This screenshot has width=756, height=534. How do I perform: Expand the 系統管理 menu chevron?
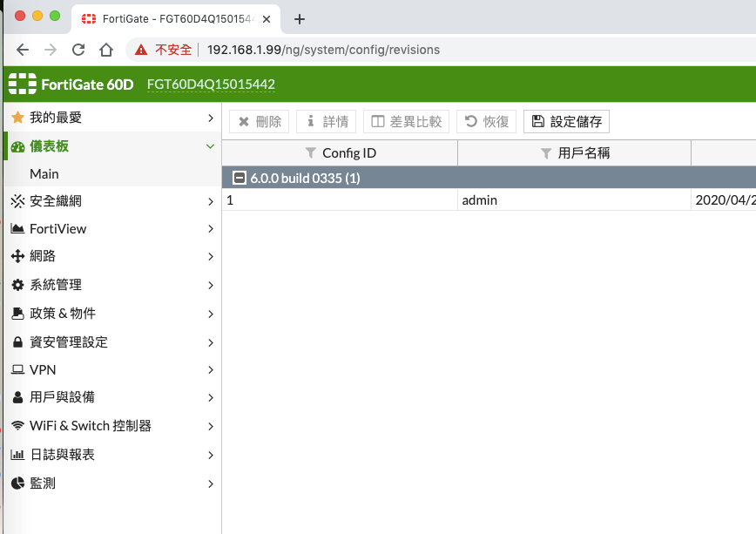pyautogui.click(x=210, y=286)
